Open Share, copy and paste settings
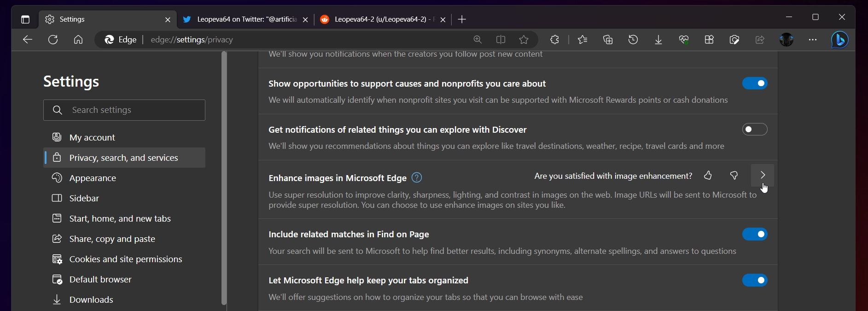The height and width of the screenshot is (311, 868). tap(124, 239)
